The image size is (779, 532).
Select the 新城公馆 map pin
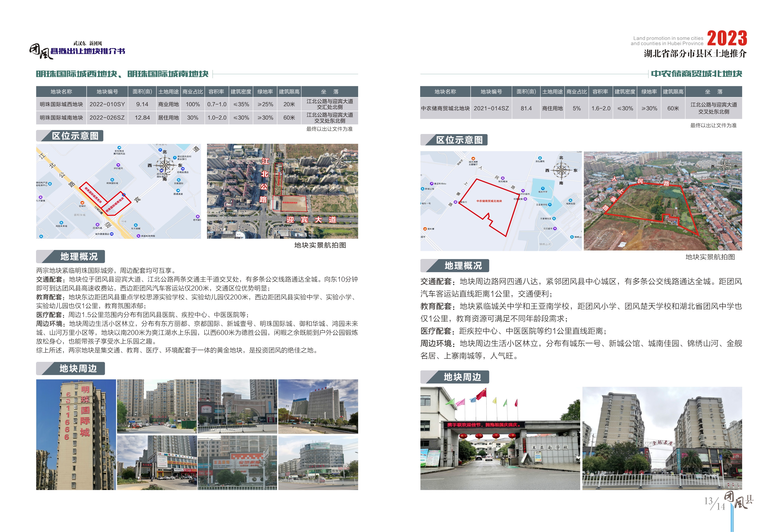pos(423,189)
